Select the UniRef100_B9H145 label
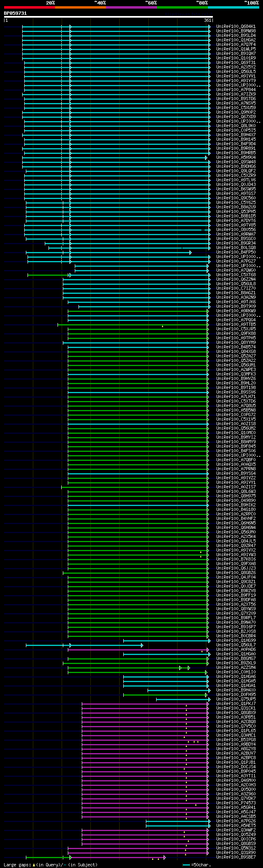 pos(236,139)
